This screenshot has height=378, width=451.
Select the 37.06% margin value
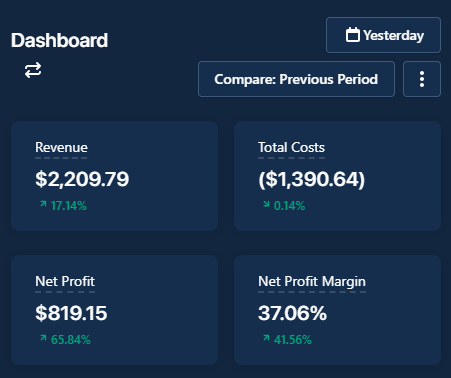(292, 313)
